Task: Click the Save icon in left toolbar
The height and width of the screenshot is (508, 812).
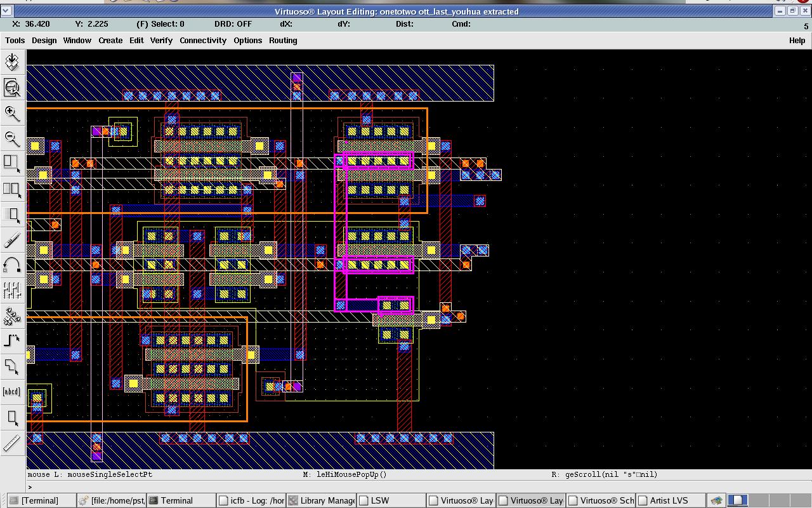Action: 12,62
